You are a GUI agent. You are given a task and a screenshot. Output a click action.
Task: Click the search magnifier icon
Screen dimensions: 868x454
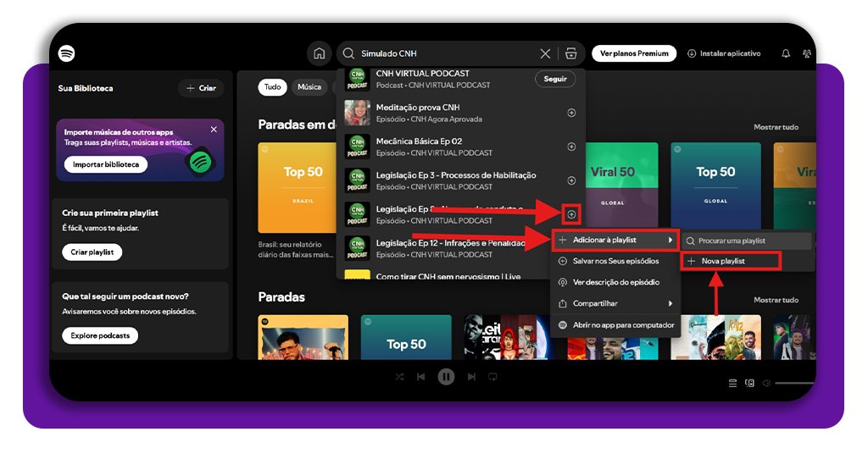click(x=348, y=53)
